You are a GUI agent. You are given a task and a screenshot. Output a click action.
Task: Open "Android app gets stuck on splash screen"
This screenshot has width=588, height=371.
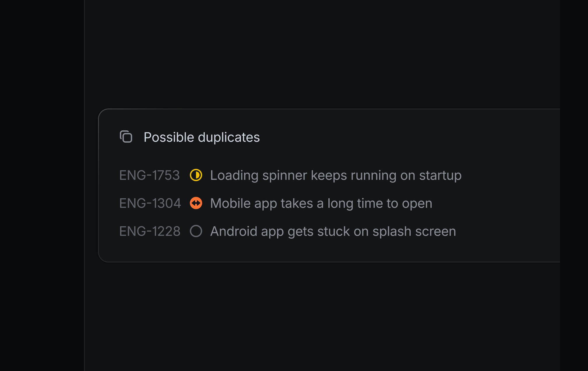click(x=333, y=231)
